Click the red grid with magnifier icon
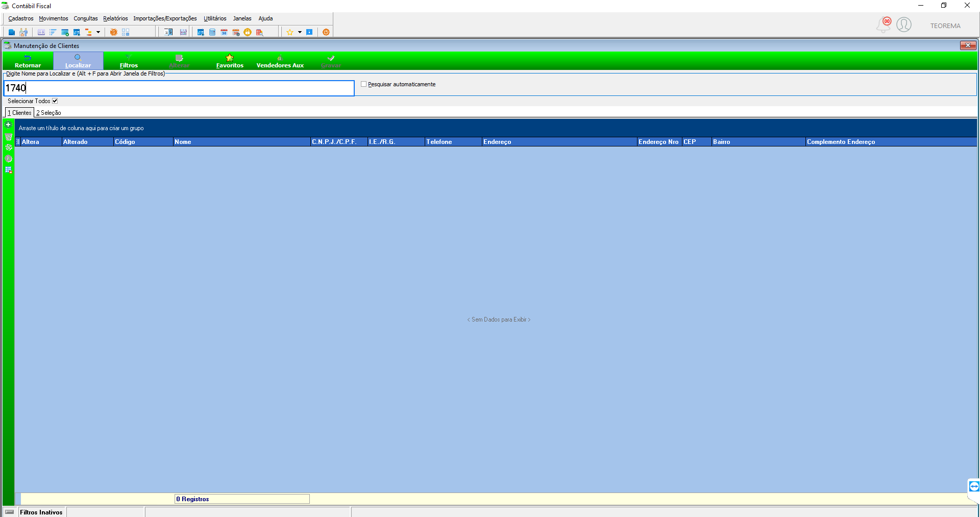The width and height of the screenshot is (980, 517). 259,32
